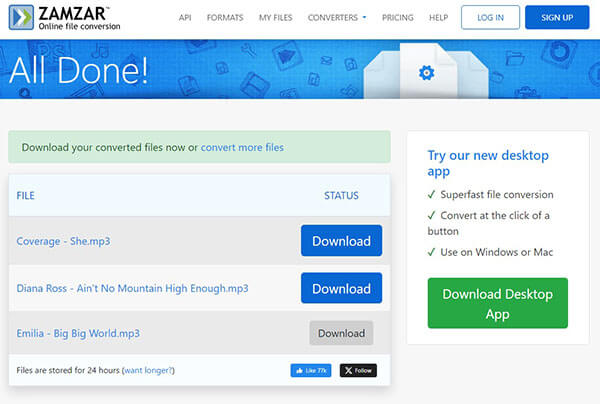Go to the Formats page
This screenshot has height=404, width=600.
225,18
